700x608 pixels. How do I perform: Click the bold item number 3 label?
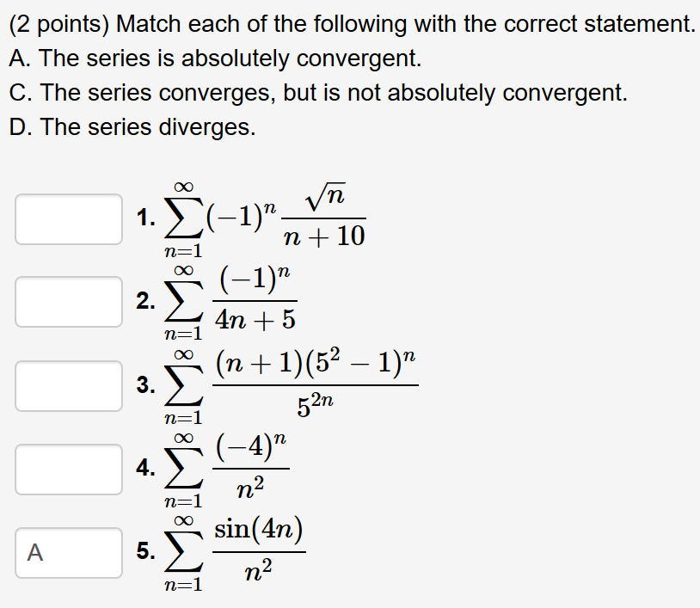pos(146,384)
